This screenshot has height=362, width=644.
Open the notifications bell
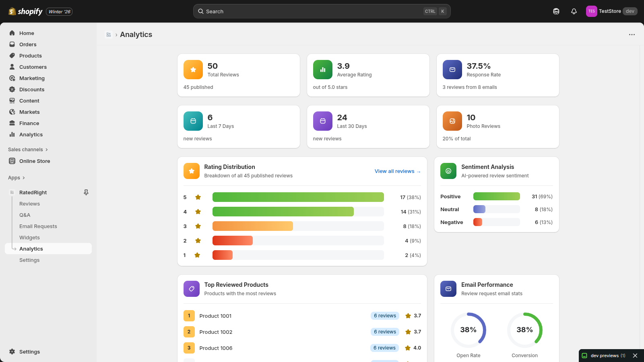pos(574,11)
